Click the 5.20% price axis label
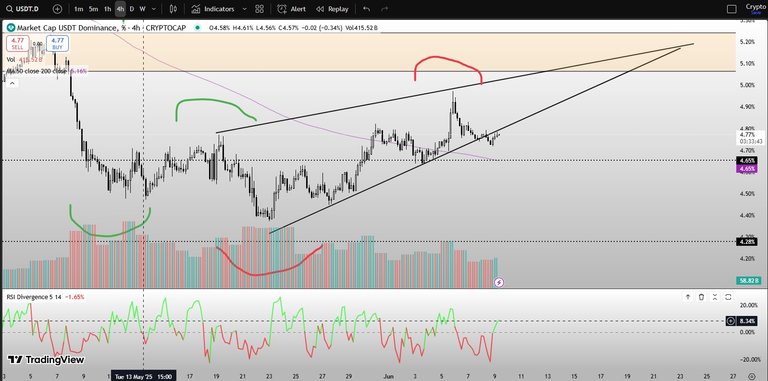 [x=747, y=42]
